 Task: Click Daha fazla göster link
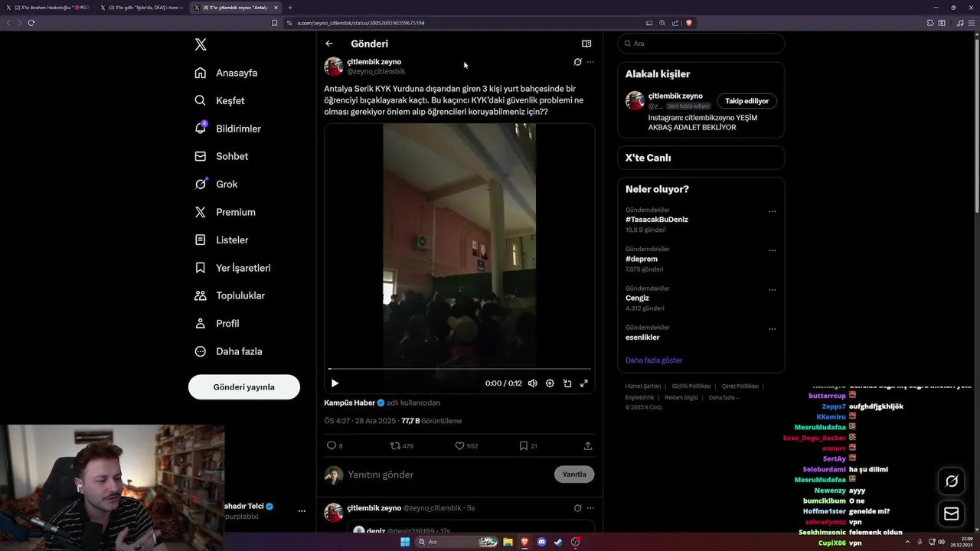[x=654, y=360]
